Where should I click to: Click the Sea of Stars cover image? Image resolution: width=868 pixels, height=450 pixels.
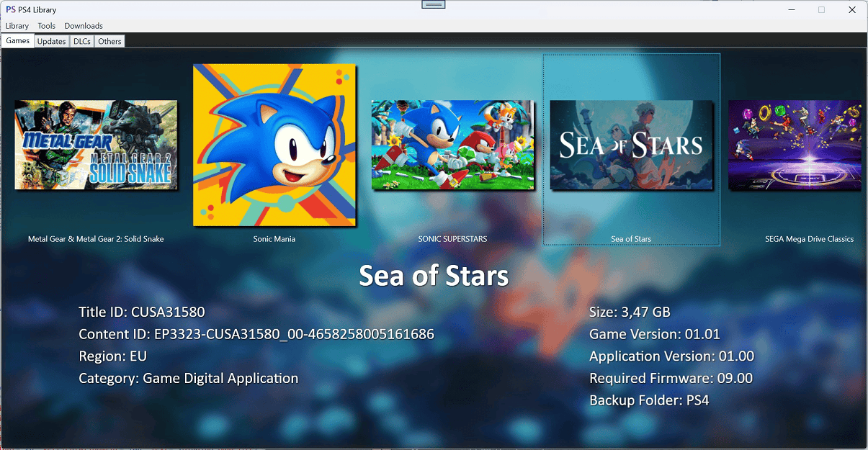click(631, 145)
